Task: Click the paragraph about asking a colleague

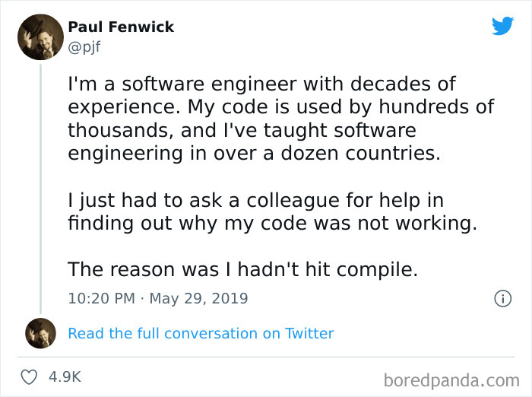Action: 272,211
